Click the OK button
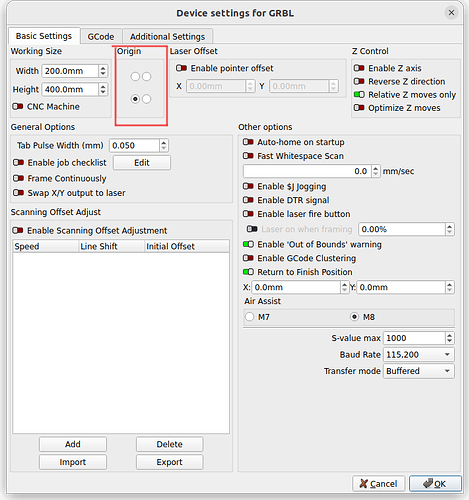This screenshot has width=469, height=500. point(435,484)
